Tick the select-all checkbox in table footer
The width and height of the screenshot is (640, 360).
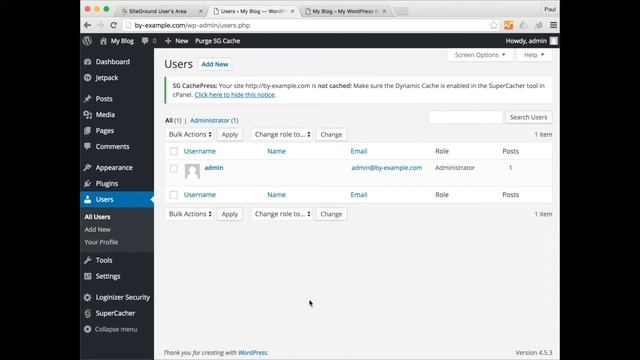(173, 195)
